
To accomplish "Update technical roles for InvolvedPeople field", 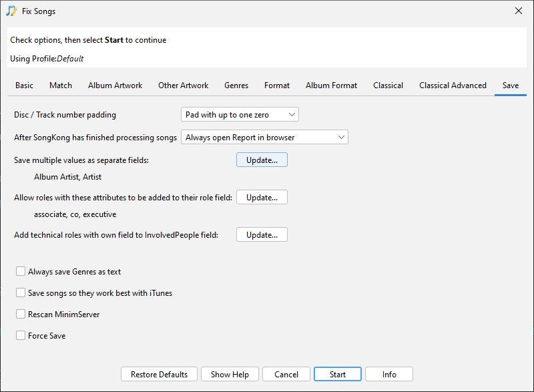I will [262, 235].
